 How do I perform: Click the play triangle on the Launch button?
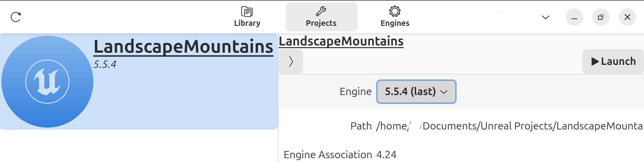tap(595, 61)
